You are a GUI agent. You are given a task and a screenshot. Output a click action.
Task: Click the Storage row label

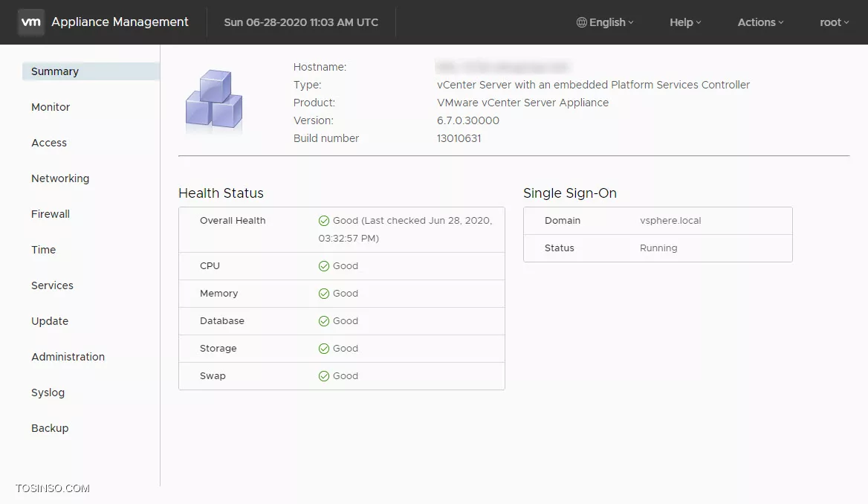pos(218,349)
